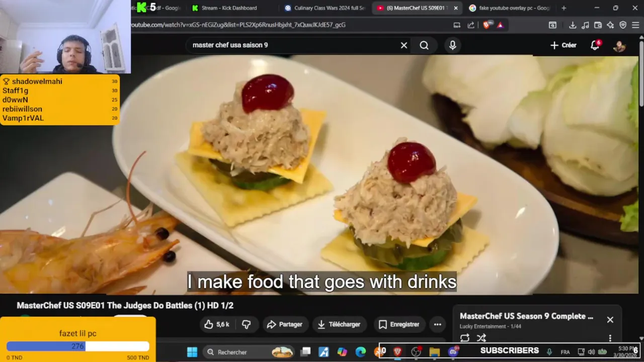Click the cast/screen icon in address bar
The width and height of the screenshot is (644, 362).
pos(457,25)
